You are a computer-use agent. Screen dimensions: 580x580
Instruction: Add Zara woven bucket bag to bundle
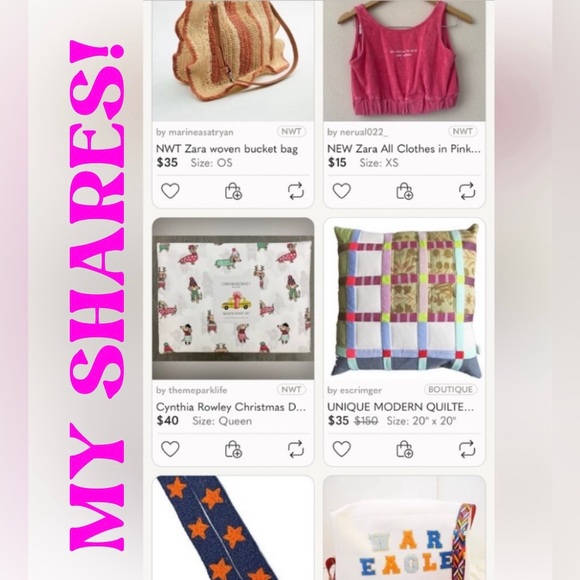point(233,191)
